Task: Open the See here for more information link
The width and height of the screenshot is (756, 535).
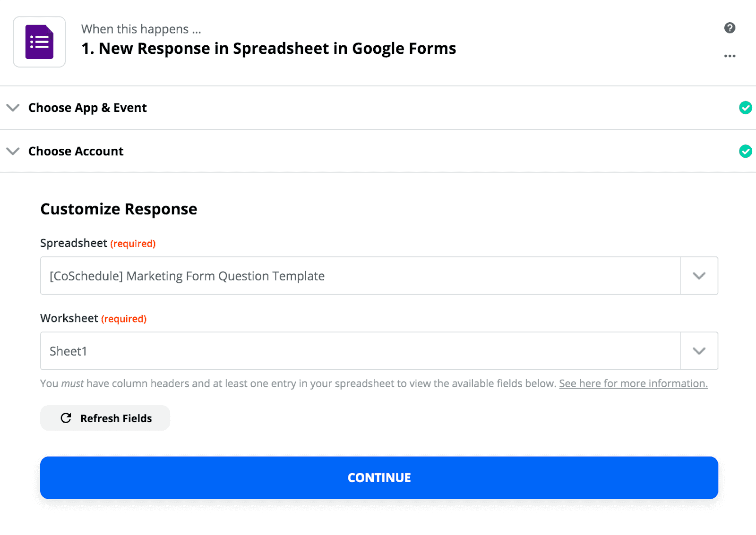Action: (x=633, y=383)
